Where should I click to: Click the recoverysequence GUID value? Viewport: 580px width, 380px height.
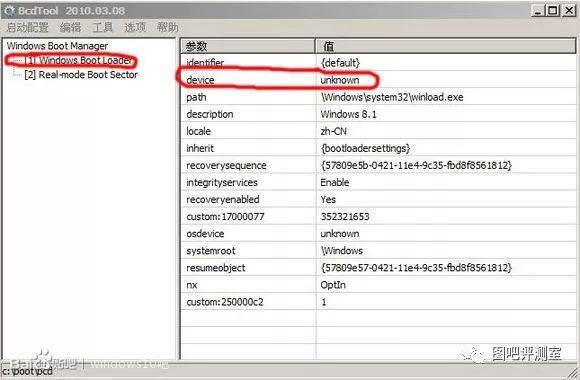(x=416, y=165)
